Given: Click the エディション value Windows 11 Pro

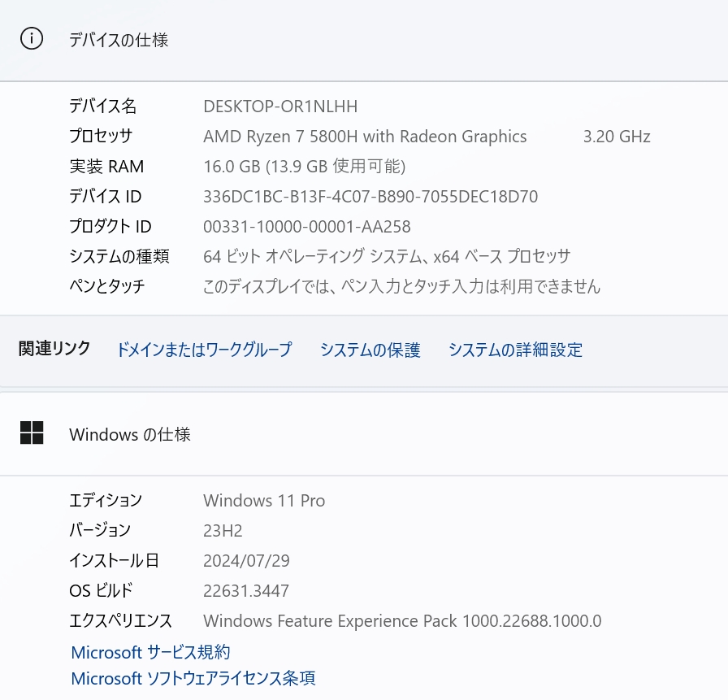Looking at the screenshot, I should [263, 500].
